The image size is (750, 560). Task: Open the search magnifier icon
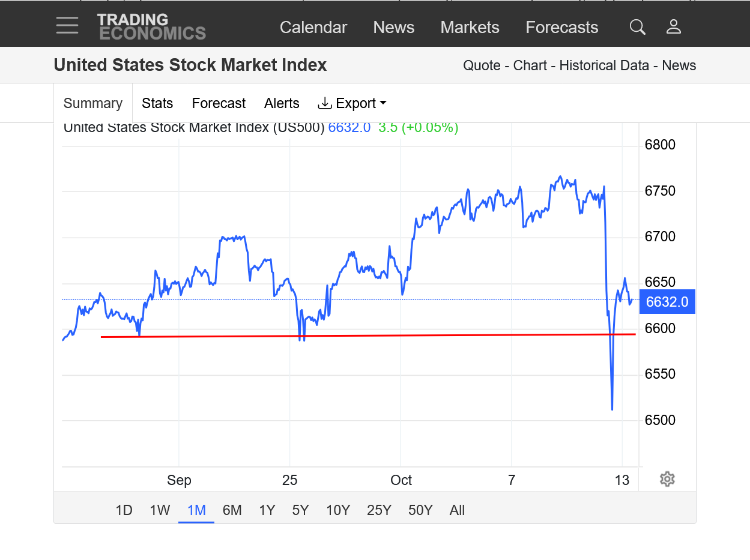tap(637, 27)
